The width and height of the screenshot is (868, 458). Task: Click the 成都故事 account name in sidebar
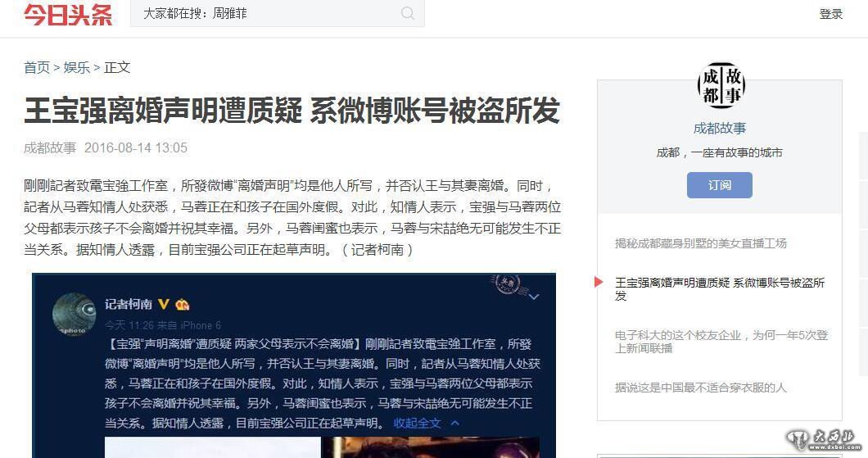719,129
